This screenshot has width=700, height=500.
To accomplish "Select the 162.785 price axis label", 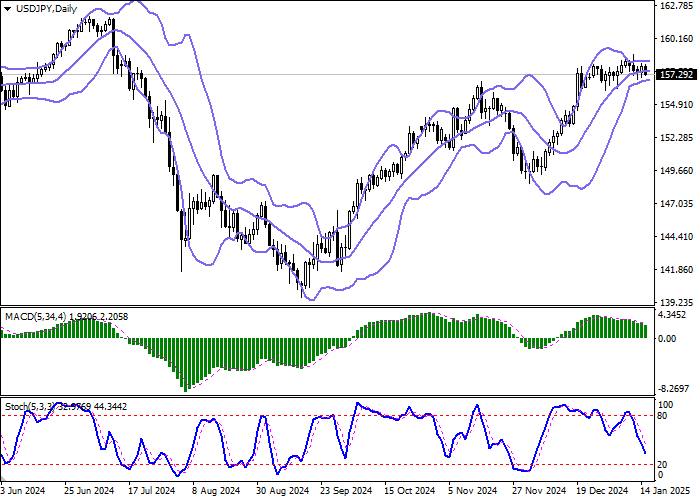I will tap(677, 6).
